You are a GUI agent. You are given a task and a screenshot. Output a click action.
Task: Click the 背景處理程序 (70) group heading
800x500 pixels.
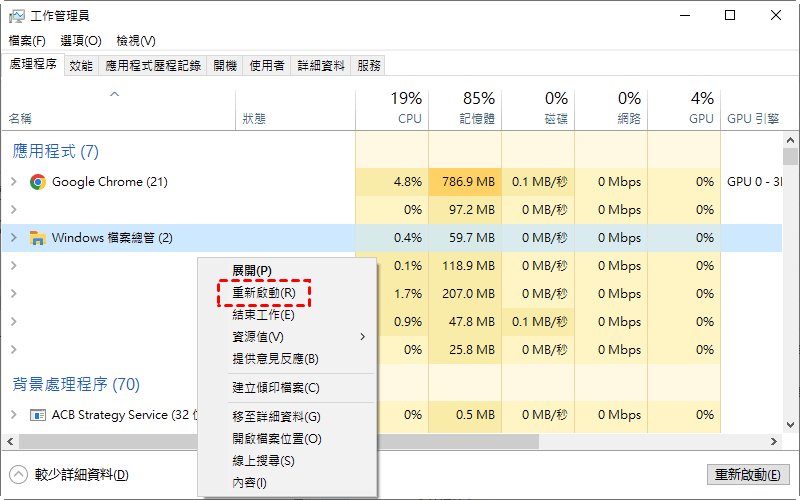click(76, 384)
